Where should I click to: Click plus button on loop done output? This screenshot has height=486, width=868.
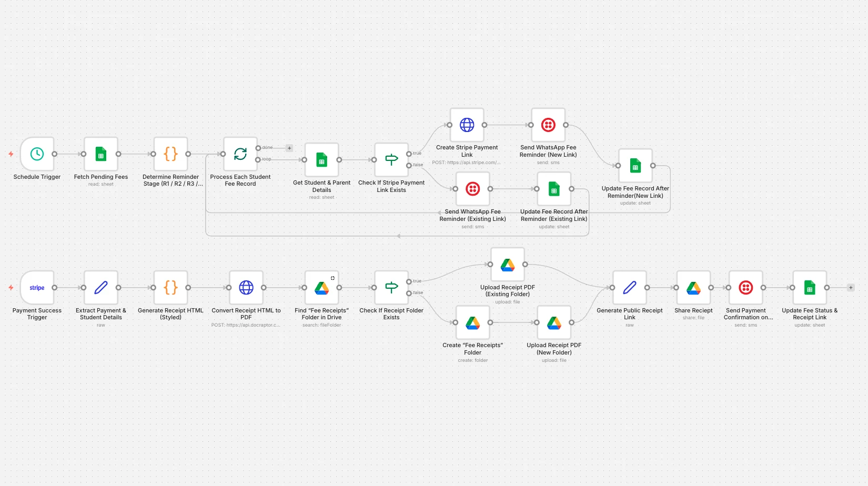[289, 148]
